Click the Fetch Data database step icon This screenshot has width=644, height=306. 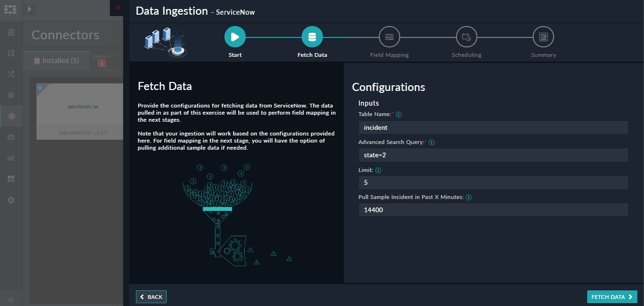click(312, 36)
